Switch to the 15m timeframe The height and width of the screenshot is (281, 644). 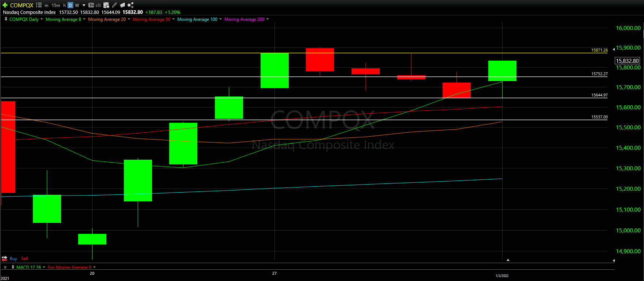click(56, 5)
